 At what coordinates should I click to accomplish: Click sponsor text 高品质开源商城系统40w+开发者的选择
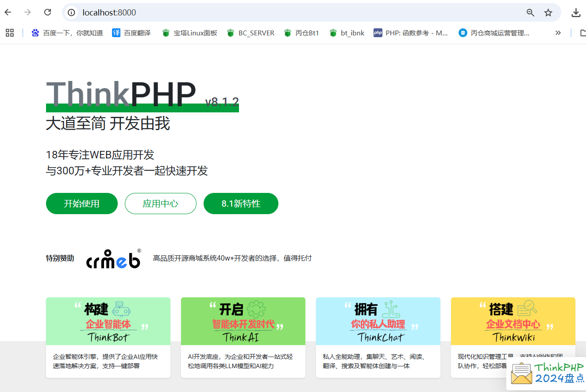[232, 258]
